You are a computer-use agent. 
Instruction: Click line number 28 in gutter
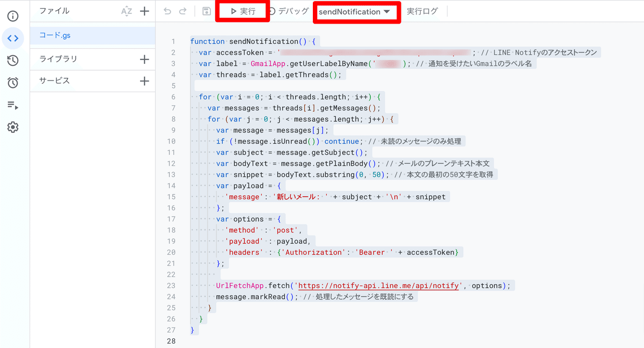tap(171, 342)
